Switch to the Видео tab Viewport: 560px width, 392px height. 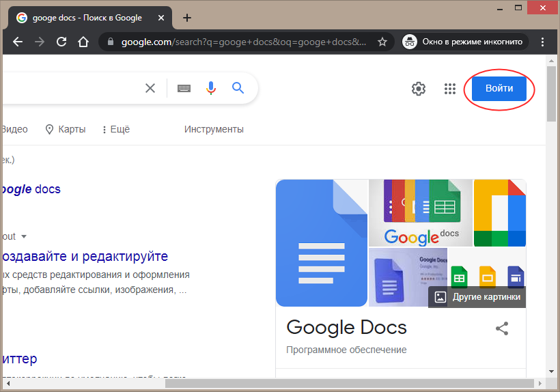14,129
